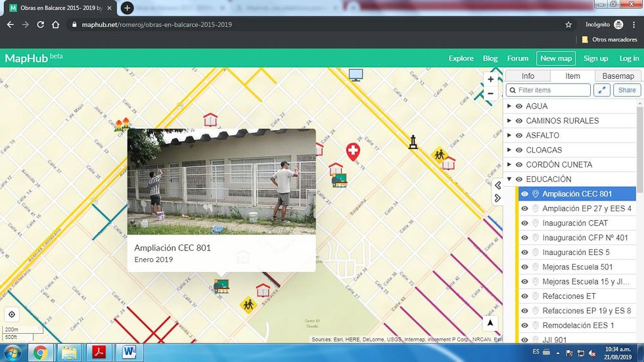
Task: Click the school building marker above the photo popup
Action: (210, 120)
